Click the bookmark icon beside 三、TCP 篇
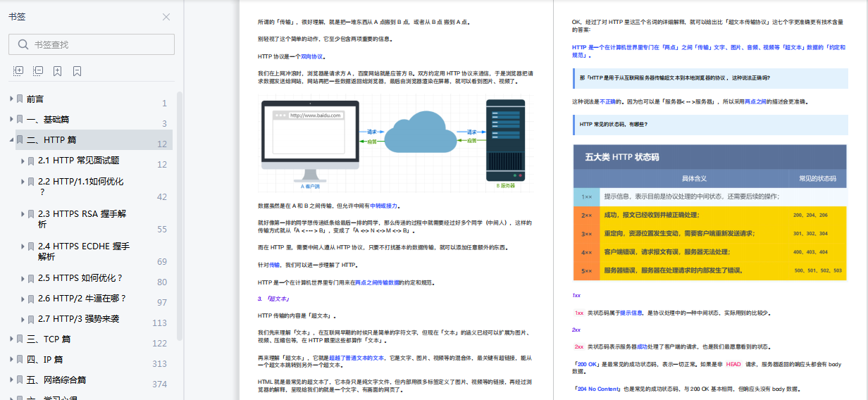This screenshot has width=868, height=400. 20,339
